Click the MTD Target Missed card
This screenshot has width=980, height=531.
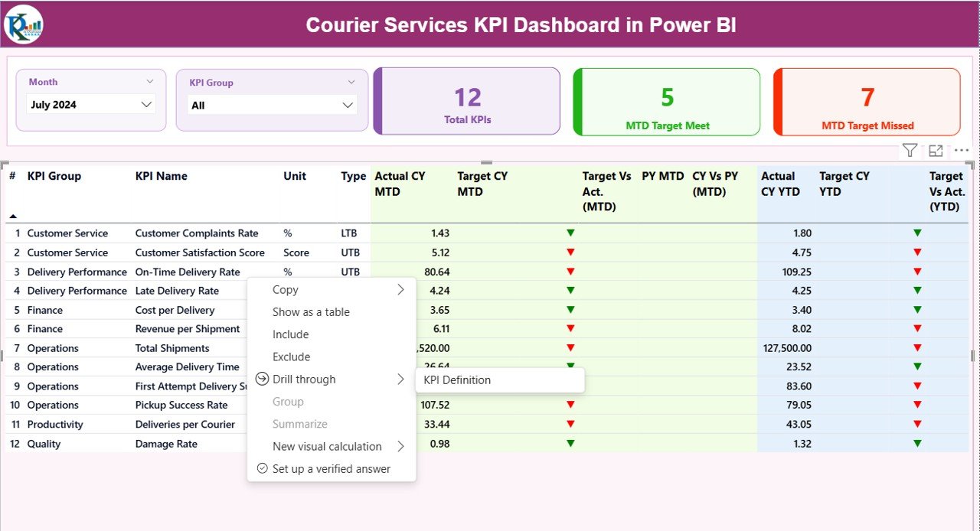867,102
